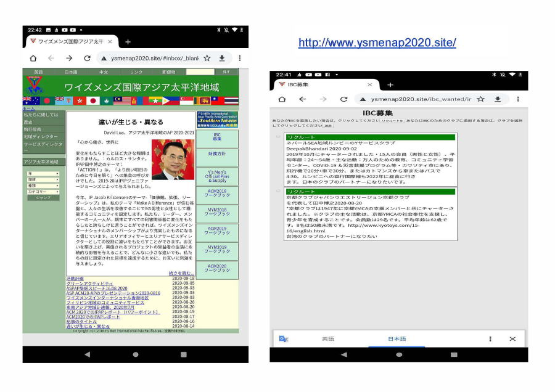Click the David Lua portrait photo
The height and width of the screenshot is (392, 555).
(173, 160)
